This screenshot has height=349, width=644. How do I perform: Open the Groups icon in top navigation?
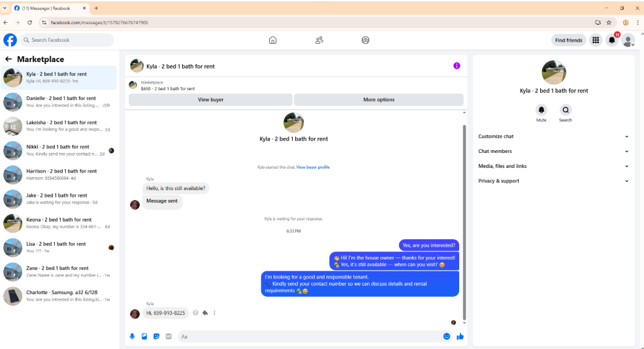366,40
